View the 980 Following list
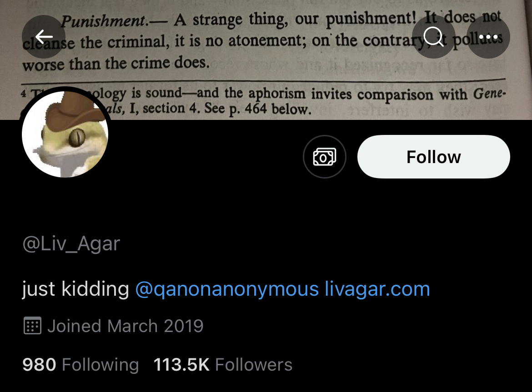Screen dimensions: 532x392 [x=81, y=365]
